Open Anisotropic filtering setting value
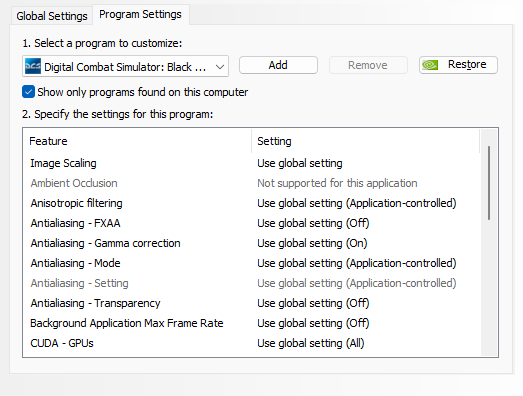This screenshot has height=396, width=523. (x=357, y=203)
